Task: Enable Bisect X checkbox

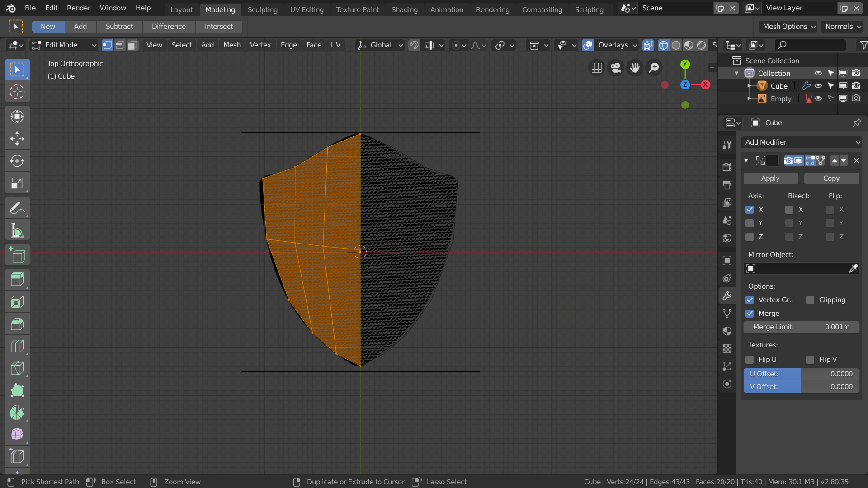Action: (x=789, y=210)
